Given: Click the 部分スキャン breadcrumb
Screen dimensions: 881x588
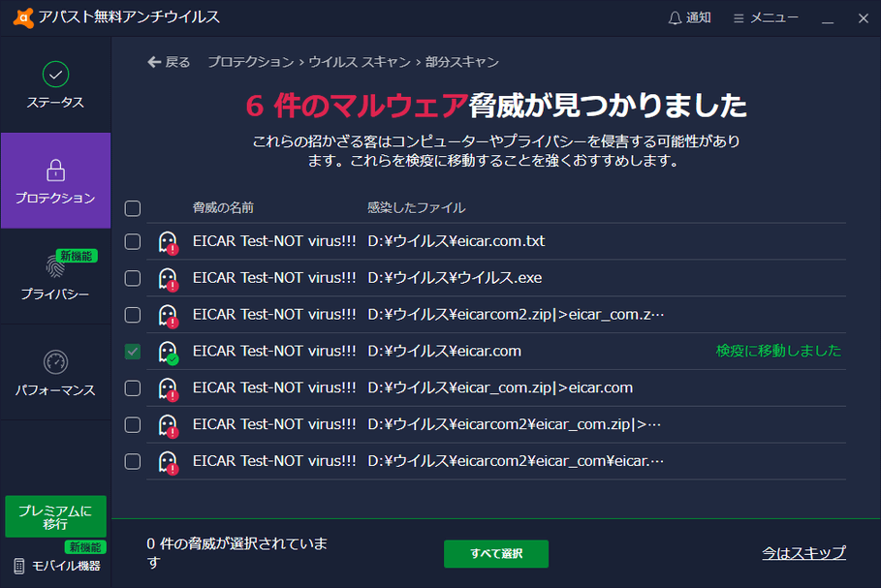Looking at the screenshot, I should [x=462, y=62].
